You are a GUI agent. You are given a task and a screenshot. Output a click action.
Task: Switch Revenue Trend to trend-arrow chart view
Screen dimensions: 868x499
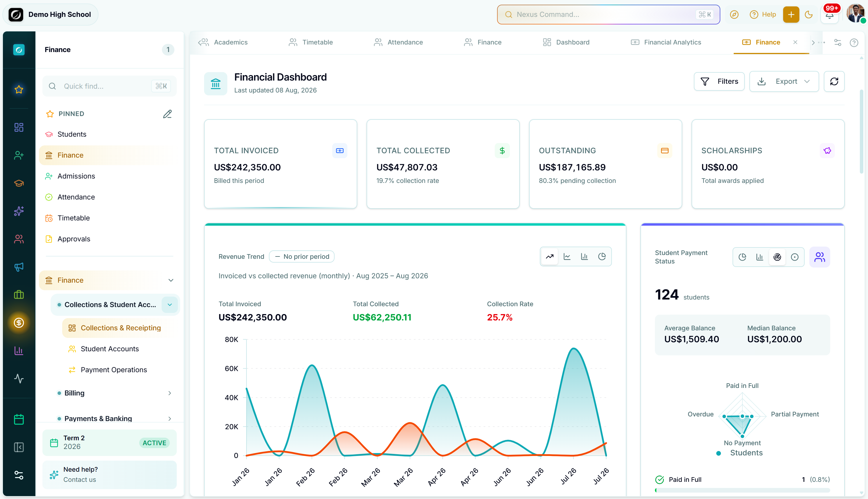(x=549, y=256)
